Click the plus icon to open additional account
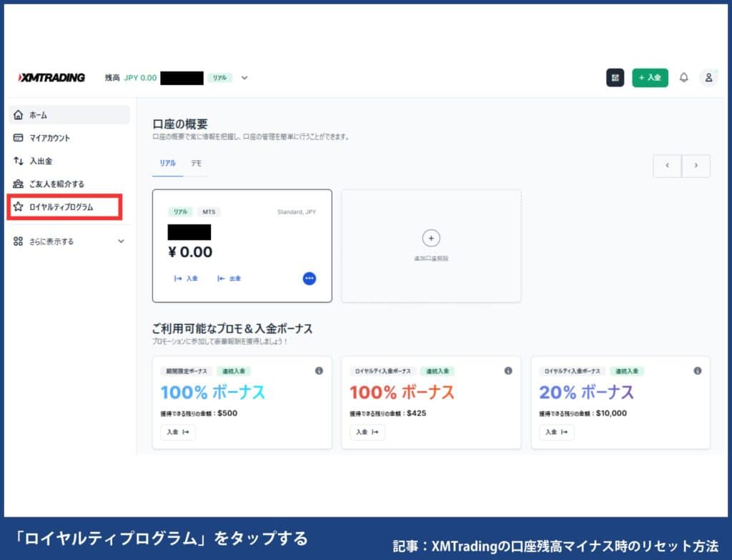 (431, 238)
